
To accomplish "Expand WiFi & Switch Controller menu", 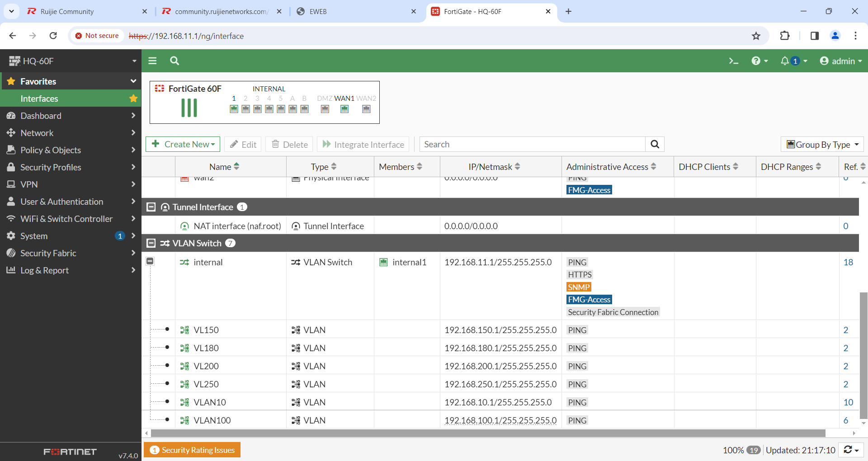I will coord(71,219).
